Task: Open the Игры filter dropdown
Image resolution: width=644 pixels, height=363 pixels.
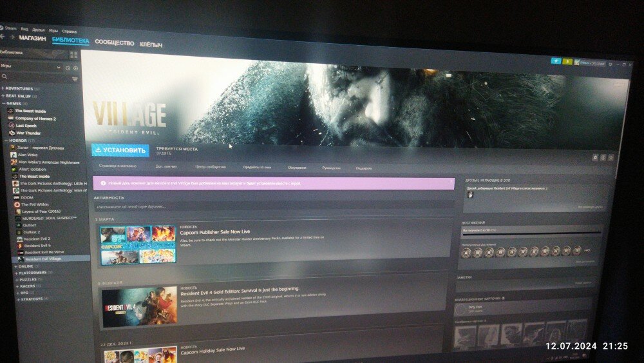Action: tap(31, 66)
